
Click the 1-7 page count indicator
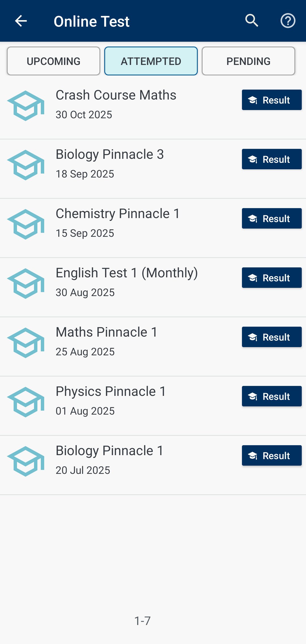143,621
